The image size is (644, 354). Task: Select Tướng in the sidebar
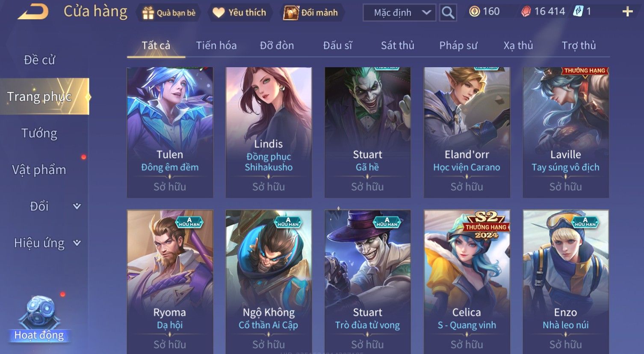39,133
